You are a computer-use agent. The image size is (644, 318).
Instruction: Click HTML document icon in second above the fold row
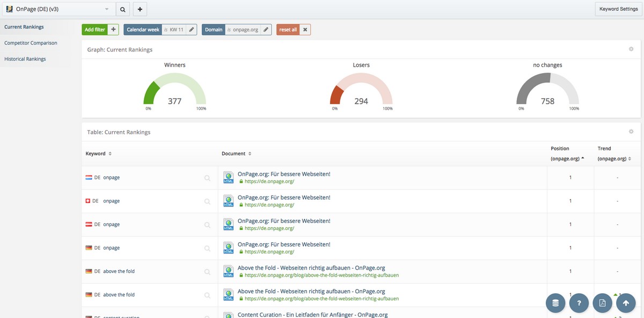229,295
